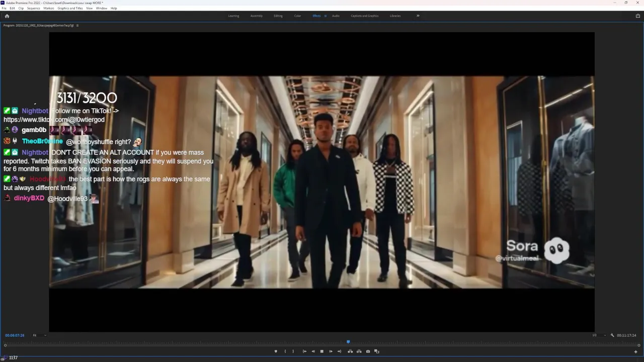
Task: Open the Button Editor plus icon
Action: coord(635,351)
